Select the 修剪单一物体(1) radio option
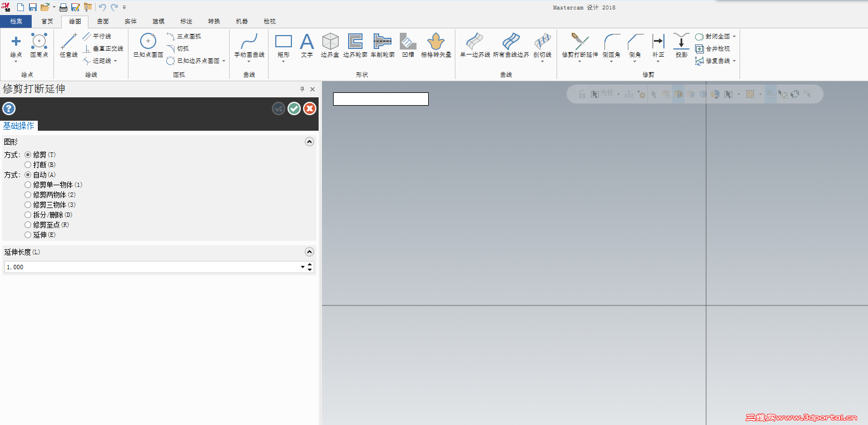 28,185
